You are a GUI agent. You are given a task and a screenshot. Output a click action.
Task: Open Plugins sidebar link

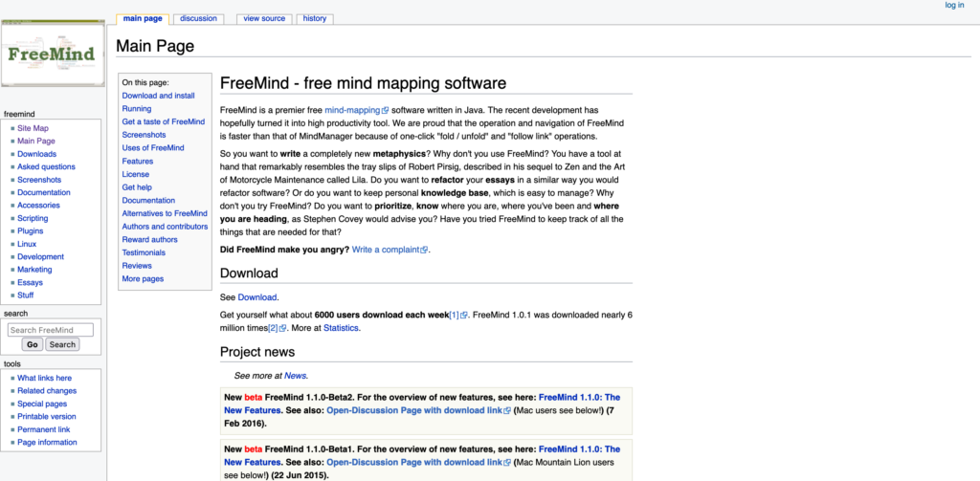[31, 231]
